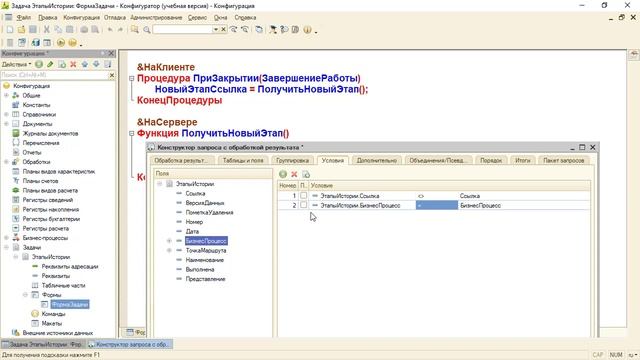Switch to the Итоги tab
Viewport: 640px width, 360px height.
[x=522, y=160]
